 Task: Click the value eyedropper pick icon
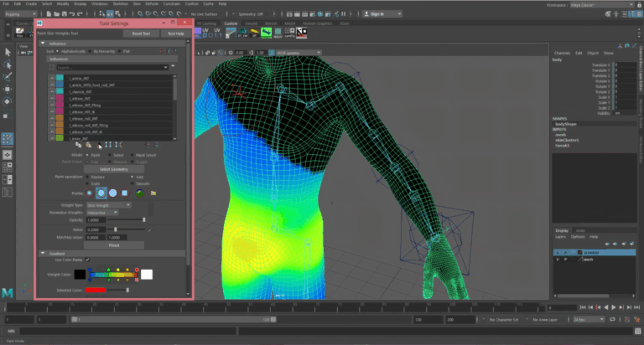150,229
